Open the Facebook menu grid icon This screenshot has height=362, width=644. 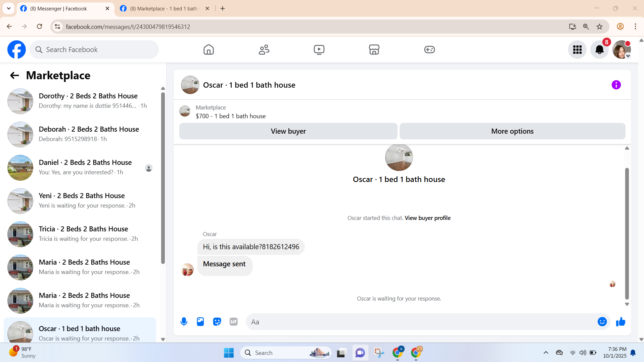click(x=577, y=50)
